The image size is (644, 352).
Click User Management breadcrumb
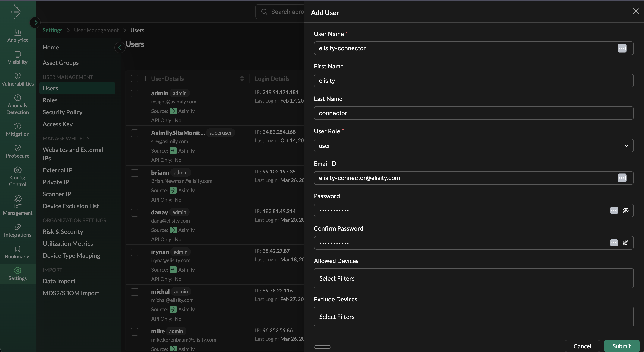pos(96,30)
